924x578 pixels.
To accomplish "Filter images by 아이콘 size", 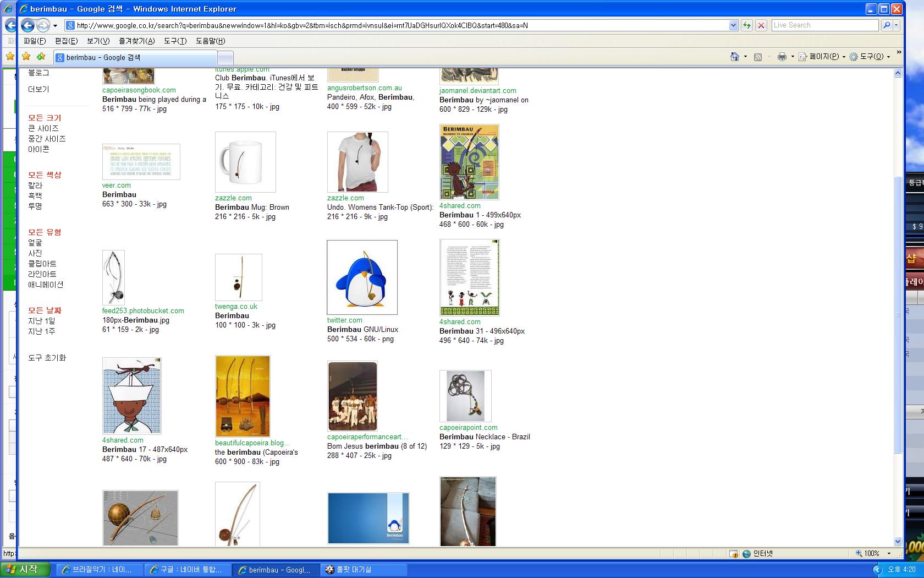I will click(38, 149).
